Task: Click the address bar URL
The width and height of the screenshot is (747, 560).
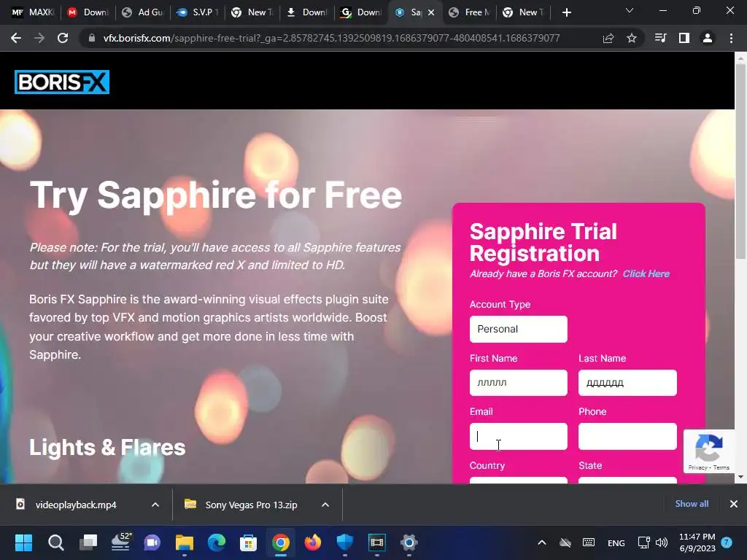Action: [332, 38]
